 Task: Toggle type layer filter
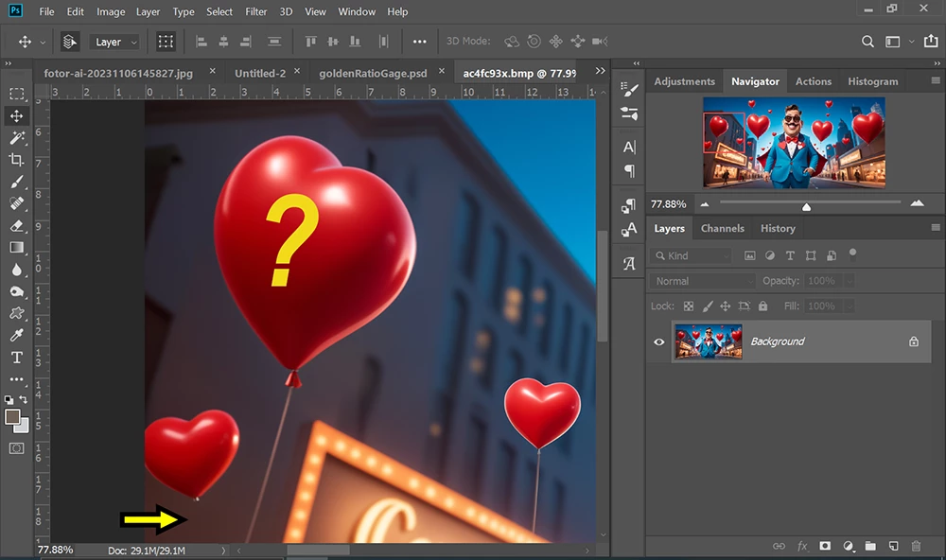790,255
